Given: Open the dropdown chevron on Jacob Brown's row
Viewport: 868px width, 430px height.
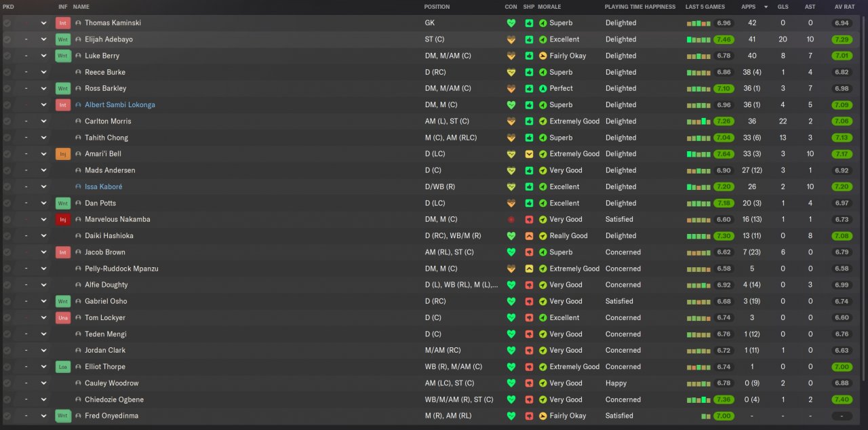Looking at the screenshot, I should tap(44, 252).
